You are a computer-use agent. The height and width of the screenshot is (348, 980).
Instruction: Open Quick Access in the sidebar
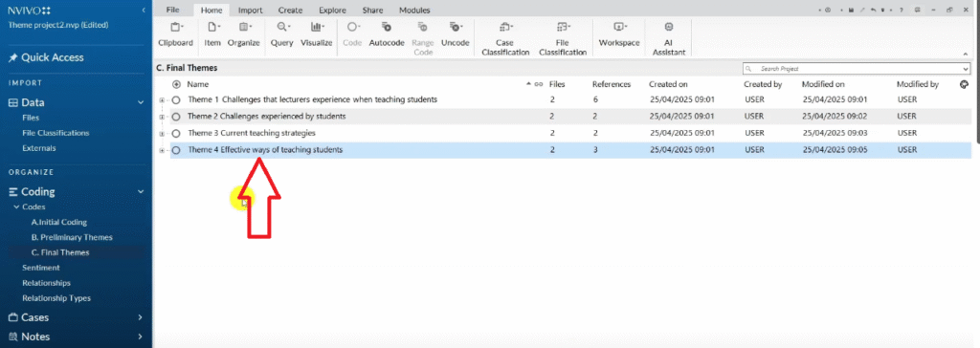tap(53, 57)
